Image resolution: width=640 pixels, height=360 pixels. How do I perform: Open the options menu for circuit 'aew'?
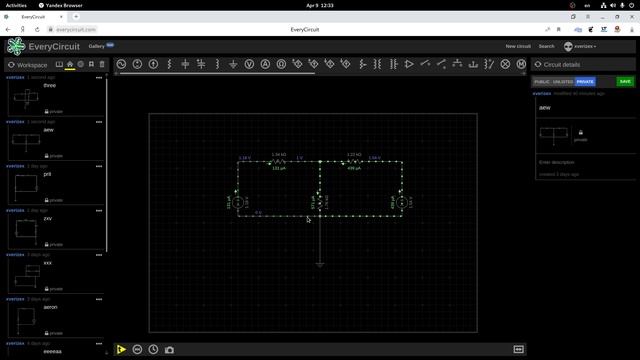pos(99,122)
